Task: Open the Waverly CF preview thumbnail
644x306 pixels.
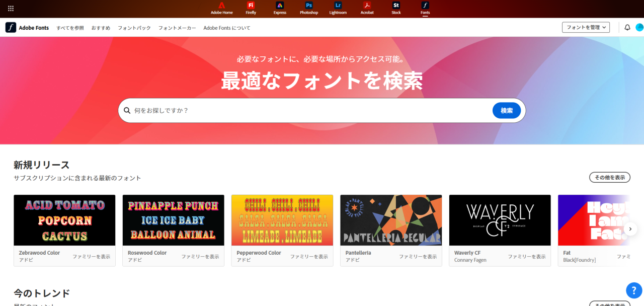Action: [x=500, y=220]
